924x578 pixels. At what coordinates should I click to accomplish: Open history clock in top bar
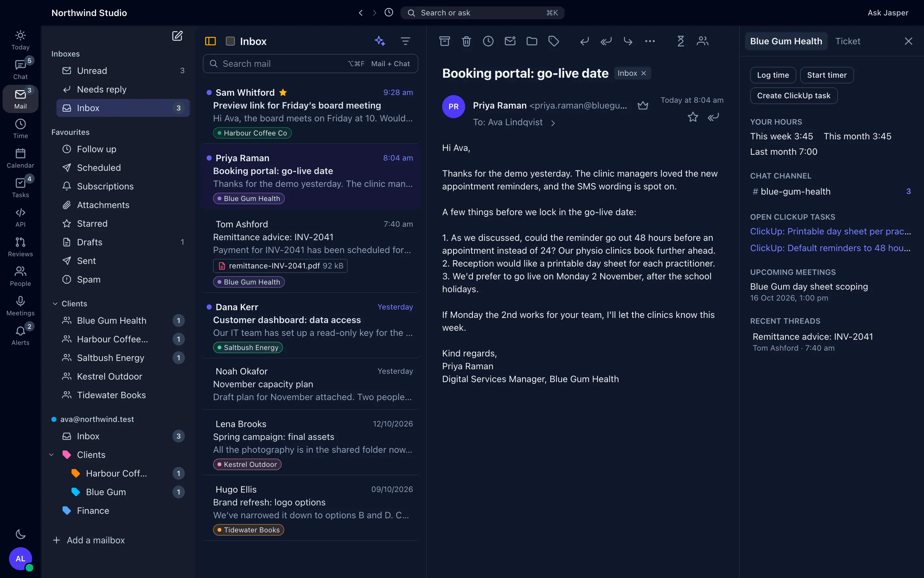(389, 13)
